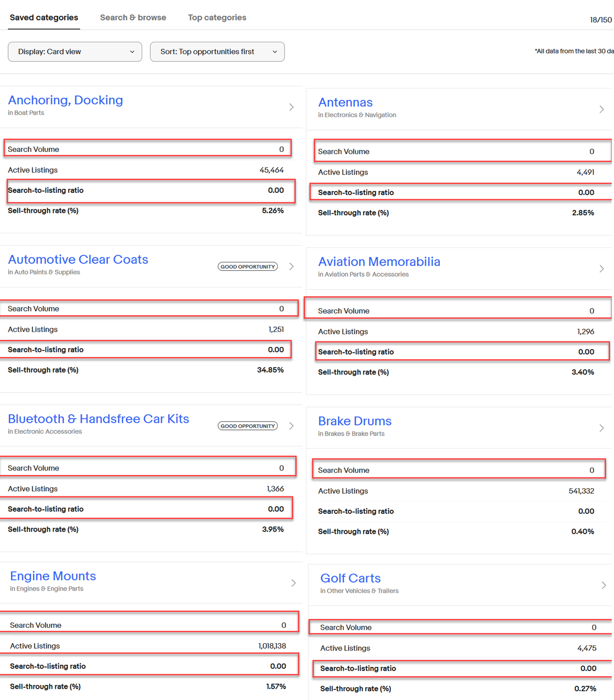
Task: Click the Antennas card chevron arrow
Action: 602,109
